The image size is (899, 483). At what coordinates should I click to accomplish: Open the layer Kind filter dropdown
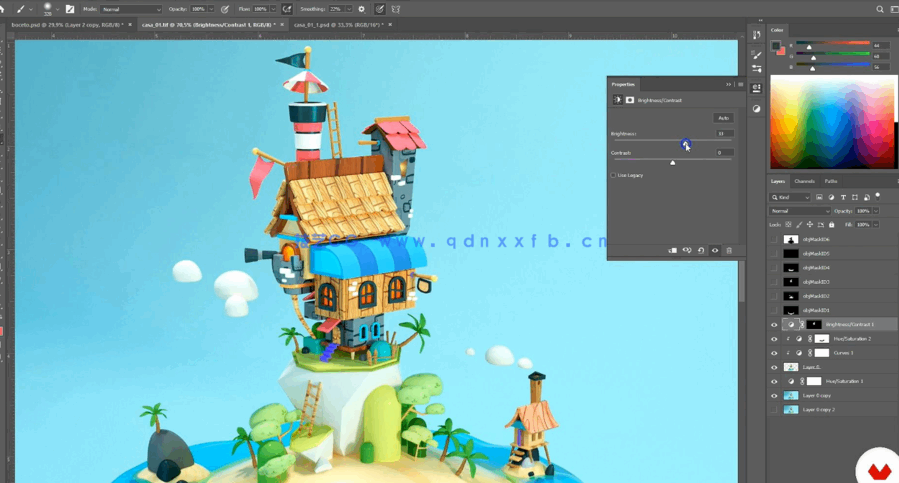pyautogui.click(x=791, y=197)
